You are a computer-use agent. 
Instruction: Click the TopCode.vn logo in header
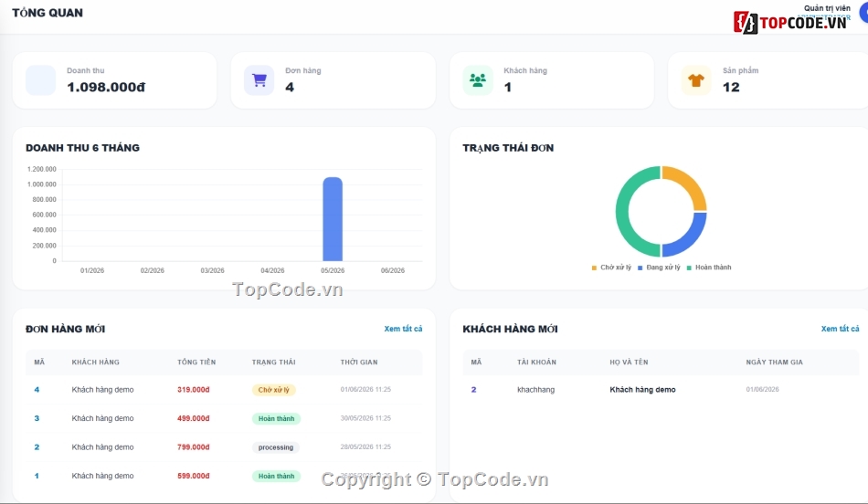tap(790, 23)
